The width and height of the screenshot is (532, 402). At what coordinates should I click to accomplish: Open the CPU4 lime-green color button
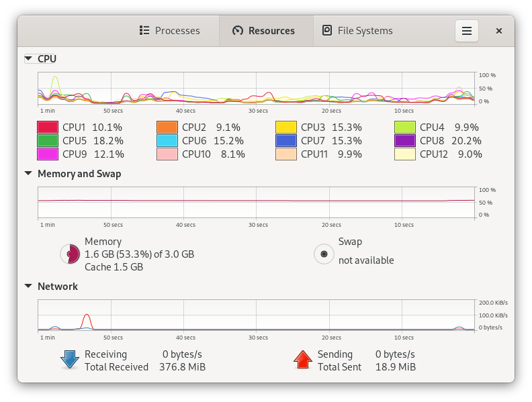click(x=404, y=128)
